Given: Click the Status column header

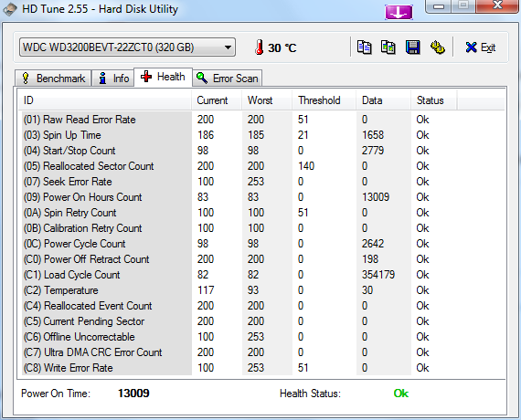Looking at the screenshot, I should [x=434, y=100].
